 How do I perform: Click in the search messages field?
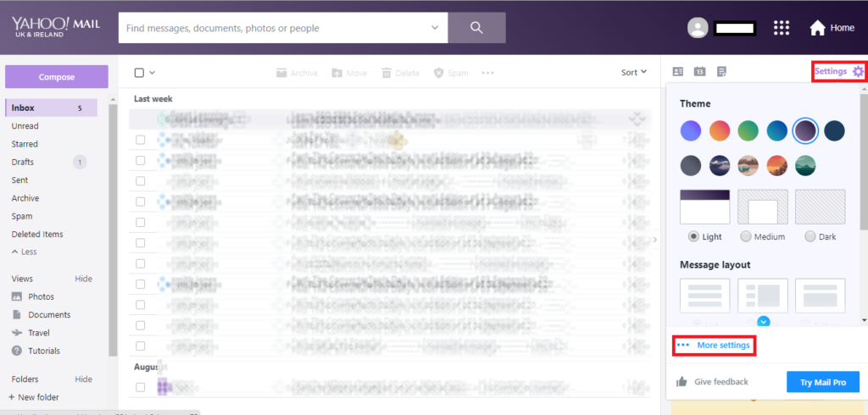(275, 28)
